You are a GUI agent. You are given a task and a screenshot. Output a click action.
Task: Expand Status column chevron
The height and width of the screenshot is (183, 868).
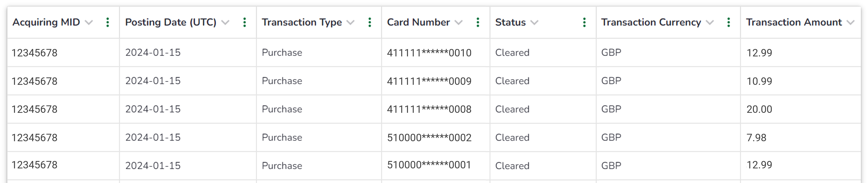(x=534, y=22)
